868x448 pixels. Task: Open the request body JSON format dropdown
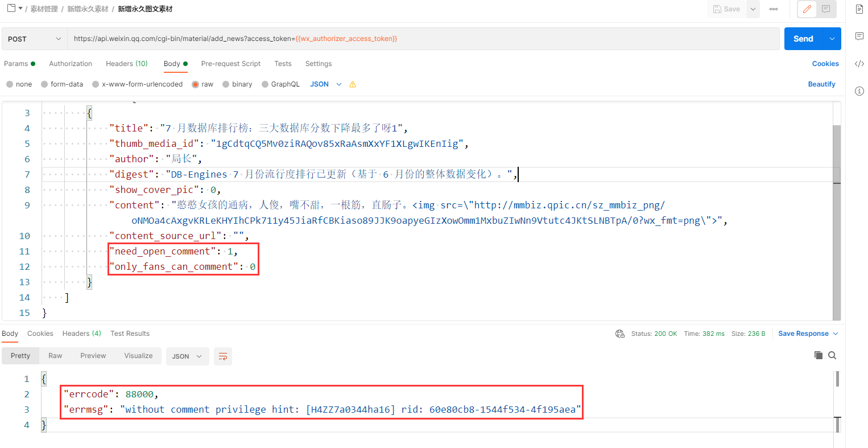pos(326,84)
